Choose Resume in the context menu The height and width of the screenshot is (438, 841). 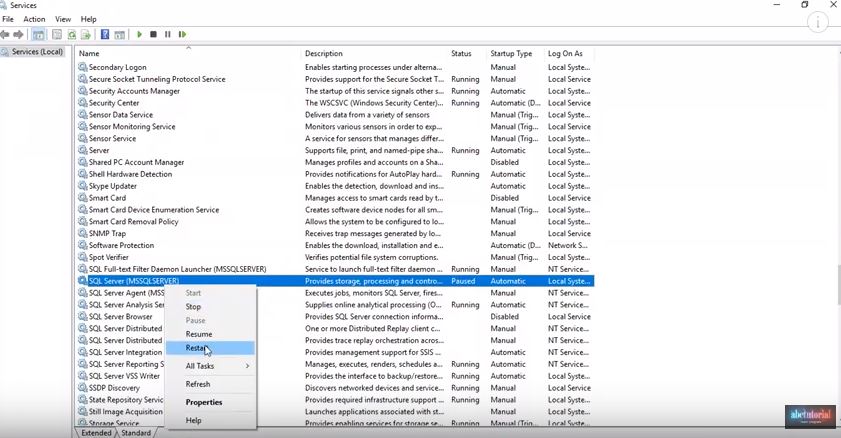[x=210, y=334]
